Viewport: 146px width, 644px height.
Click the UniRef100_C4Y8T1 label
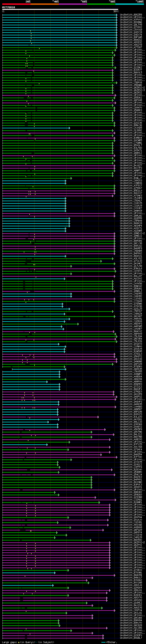[x=131, y=271]
